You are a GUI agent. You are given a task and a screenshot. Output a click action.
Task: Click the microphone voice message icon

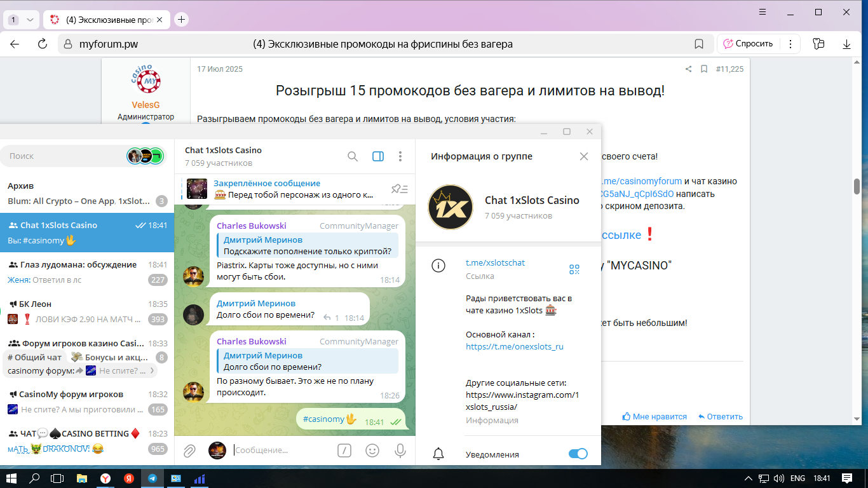(x=400, y=451)
